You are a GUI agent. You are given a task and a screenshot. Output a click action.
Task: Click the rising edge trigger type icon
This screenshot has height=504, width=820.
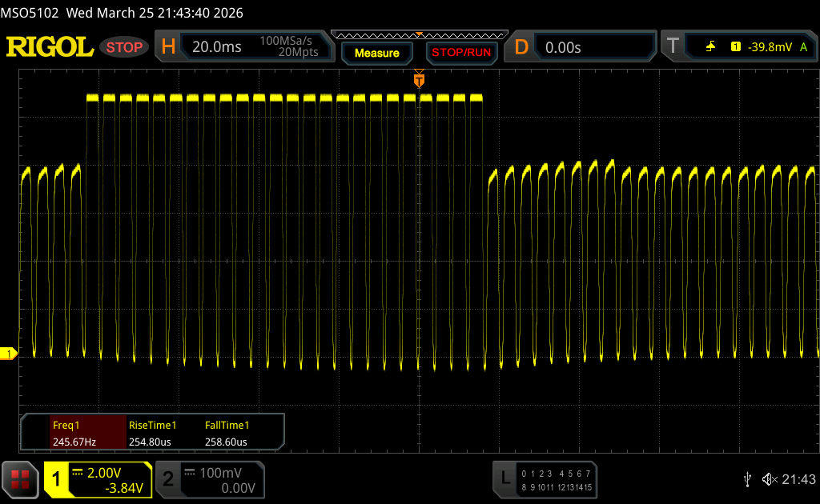[x=710, y=47]
